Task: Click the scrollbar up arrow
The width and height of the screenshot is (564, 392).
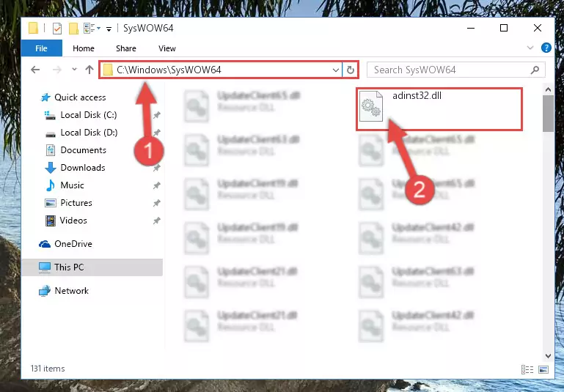Action: (x=548, y=89)
